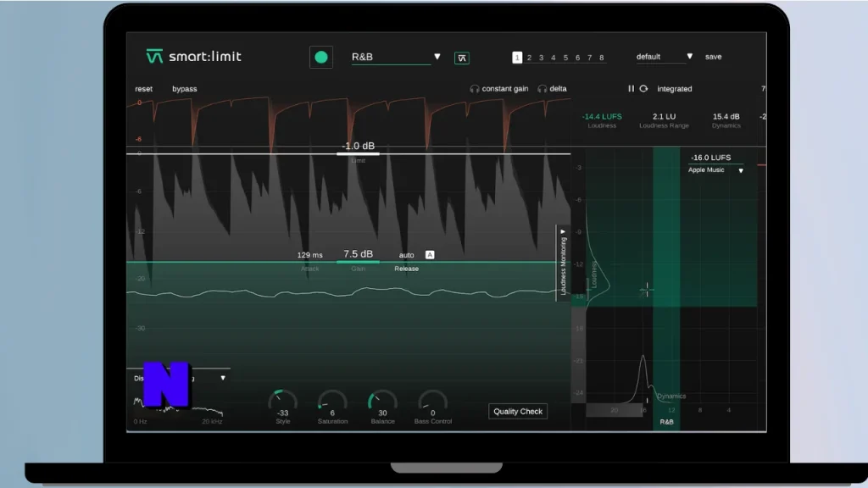Click the 15.4 dB dynamics reading

coord(726,116)
